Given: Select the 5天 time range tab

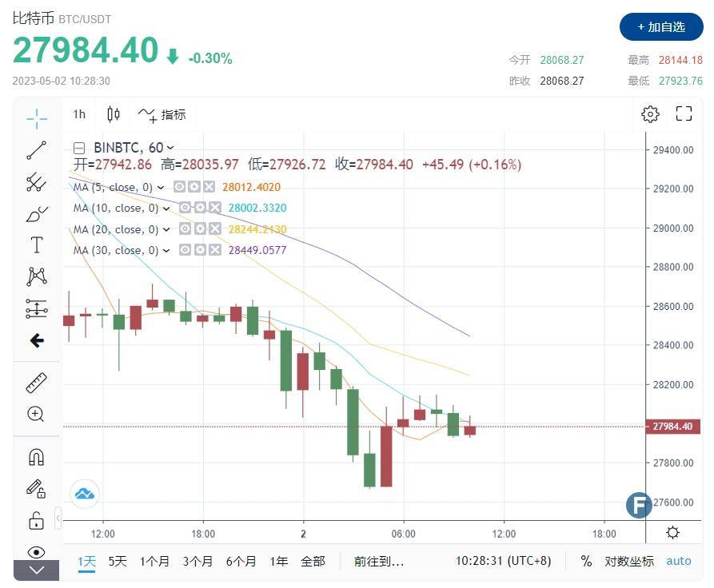Looking at the screenshot, I should tap(118, 562).
